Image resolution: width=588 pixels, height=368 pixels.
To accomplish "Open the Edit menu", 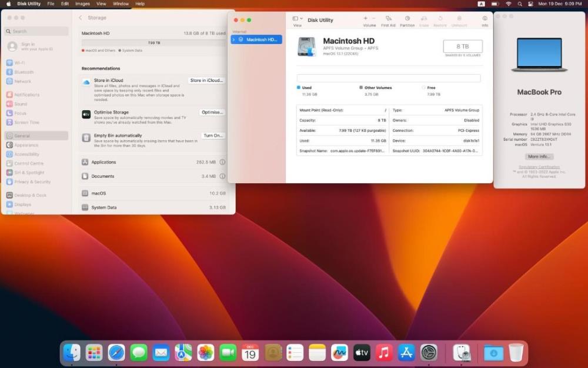I will pyautogui.click(x=65, y=4).
